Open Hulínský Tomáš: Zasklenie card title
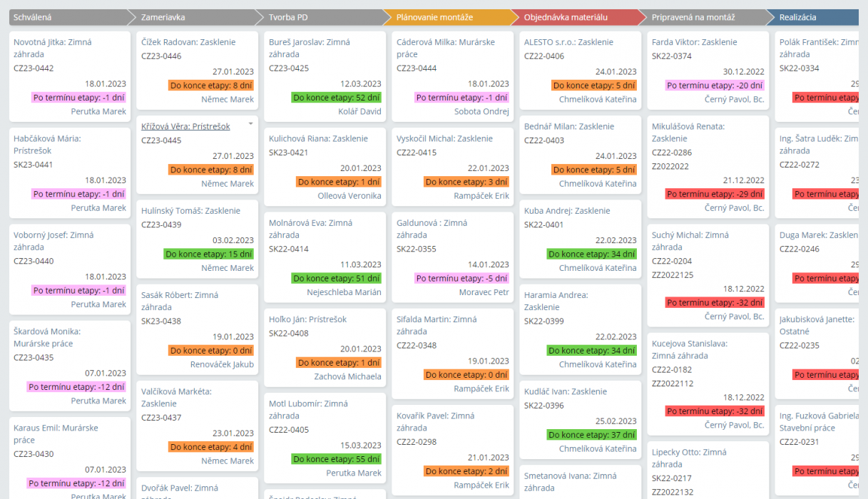Screen dimensions: 868x499 (190, 210)
